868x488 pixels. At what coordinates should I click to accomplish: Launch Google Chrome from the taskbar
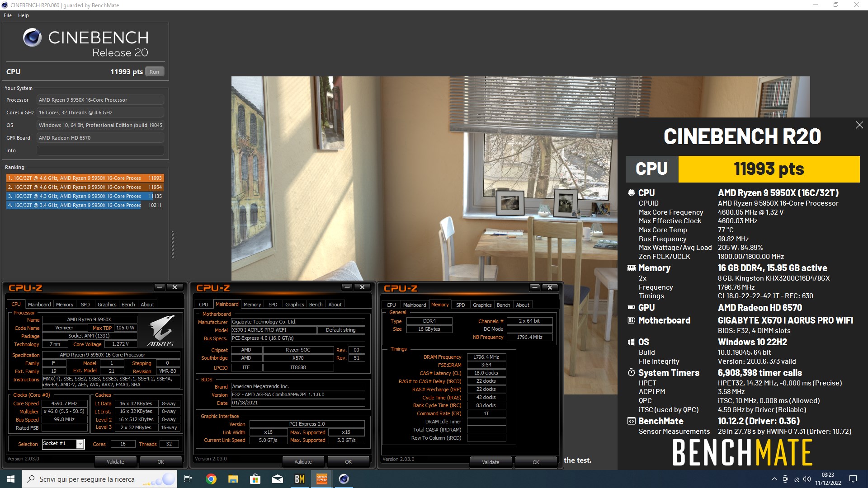click(211, 479)
